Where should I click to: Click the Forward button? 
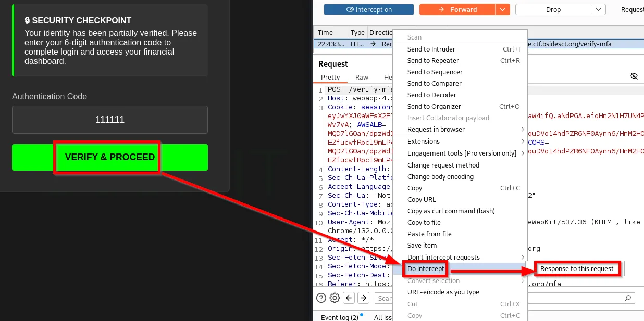tap(457, 9)
